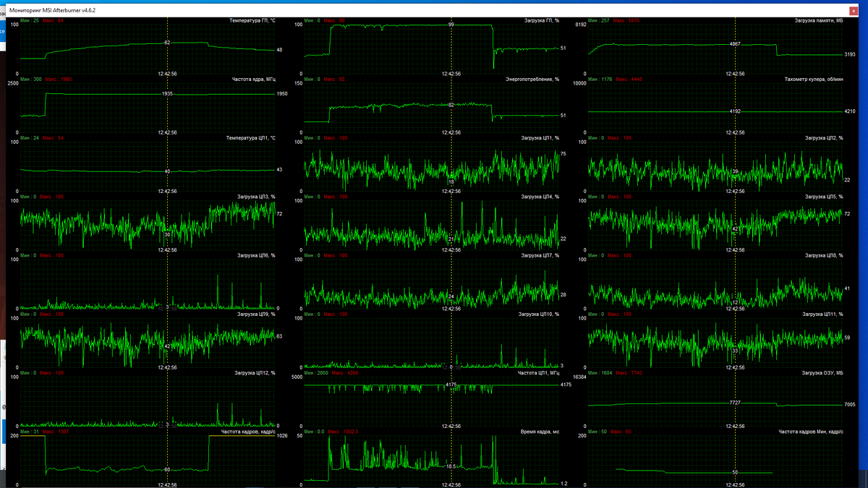Select the 'Загрузка ЦП2, %' graph label

point(824,137)
